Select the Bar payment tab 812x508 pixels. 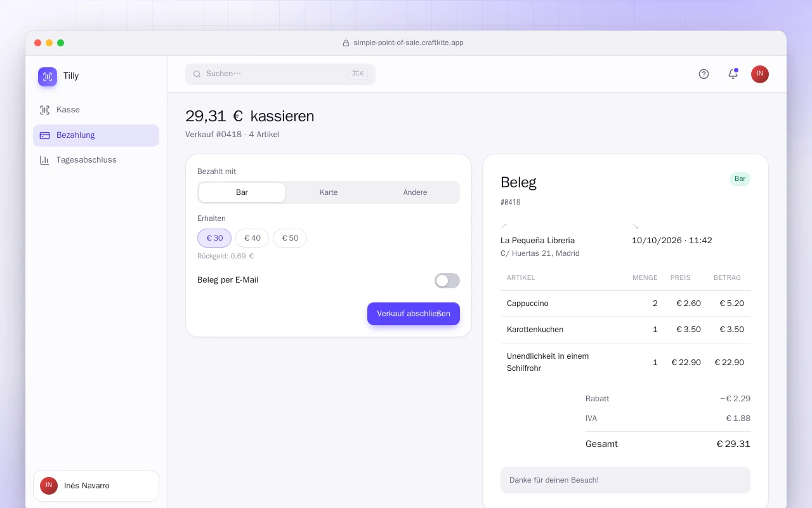pos(242,192)
